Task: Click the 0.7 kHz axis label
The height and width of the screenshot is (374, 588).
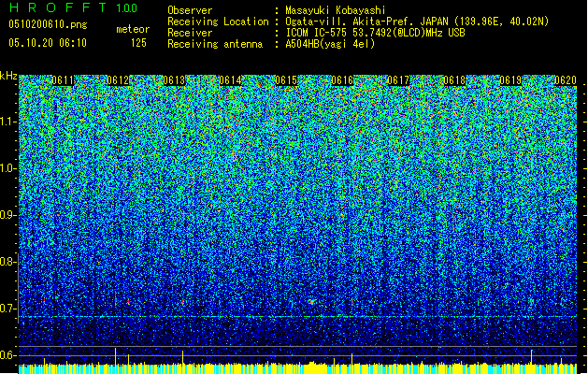Action: 8,309
